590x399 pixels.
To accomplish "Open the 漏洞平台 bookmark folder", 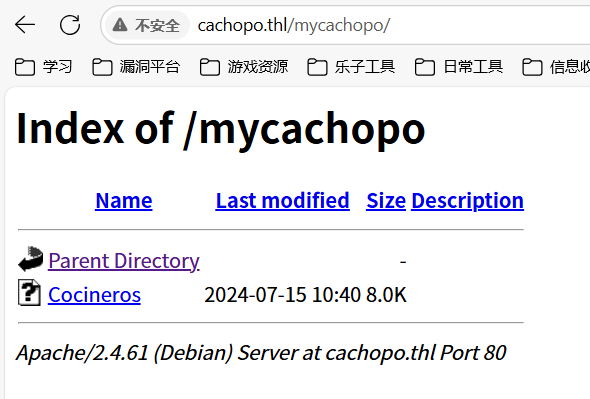I will [x=136, y=67].
